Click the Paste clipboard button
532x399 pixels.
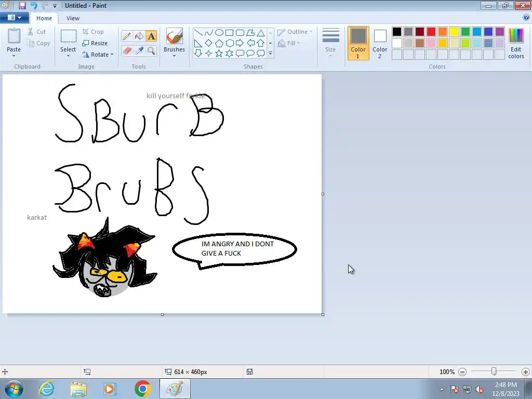coord(14,36)
